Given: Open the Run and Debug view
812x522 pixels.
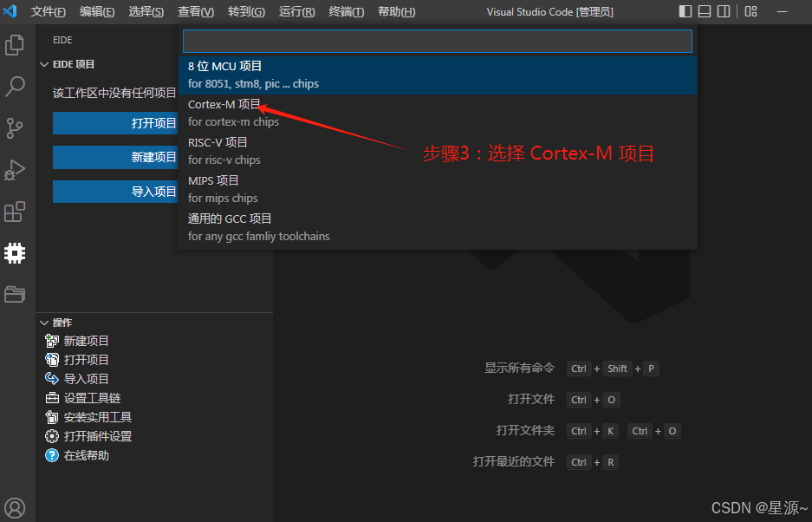Looking at the screenshot, I should click(x=15, y=170).
